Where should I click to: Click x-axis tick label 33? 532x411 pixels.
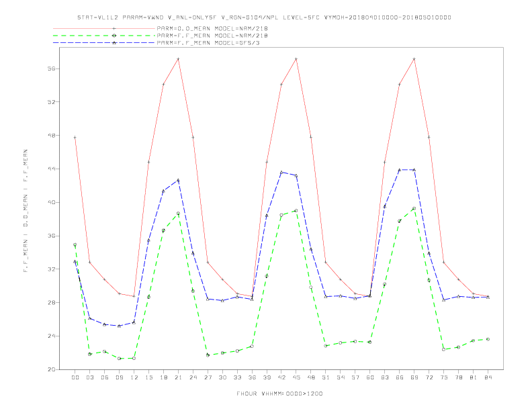[237, 377]
